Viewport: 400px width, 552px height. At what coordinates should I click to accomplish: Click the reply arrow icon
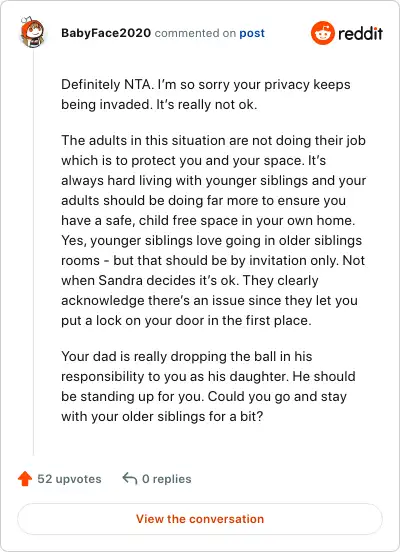click(x=130, y=479)
